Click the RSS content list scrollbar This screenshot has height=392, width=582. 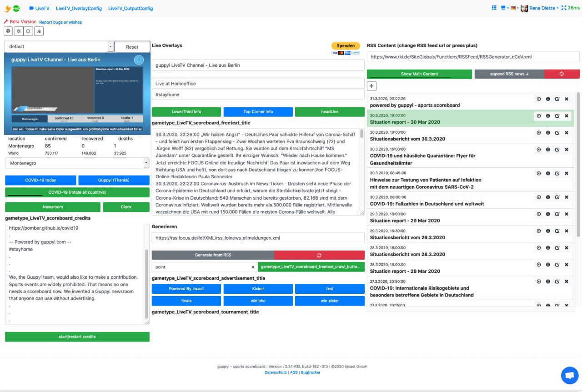coord(578,164)
